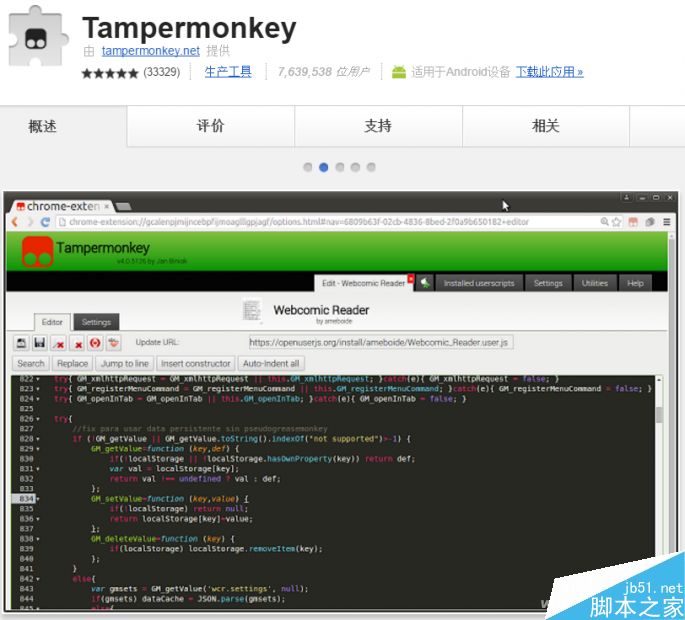The width and height of the screenshot is (685, 620).
Task: Click the green Android icon
Action: tap(398, 72)
